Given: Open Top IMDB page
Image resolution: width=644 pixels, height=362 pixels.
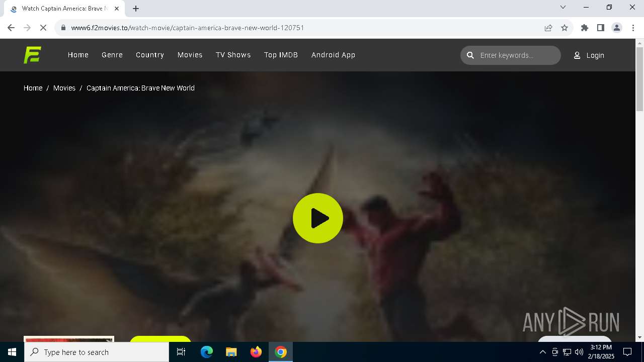Looking at the screenshot, I should coord(281,55).
